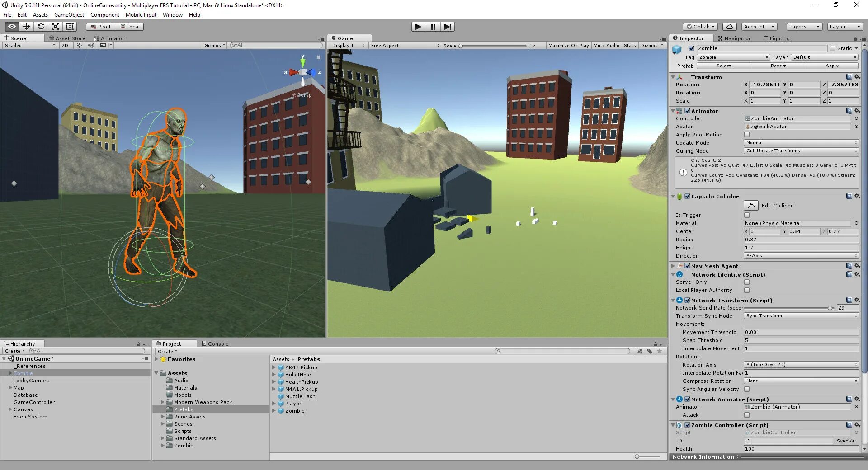This screenshot has width=868, height=470.
Task: Select the Rotate tool
Action: [x=41, y=26]
